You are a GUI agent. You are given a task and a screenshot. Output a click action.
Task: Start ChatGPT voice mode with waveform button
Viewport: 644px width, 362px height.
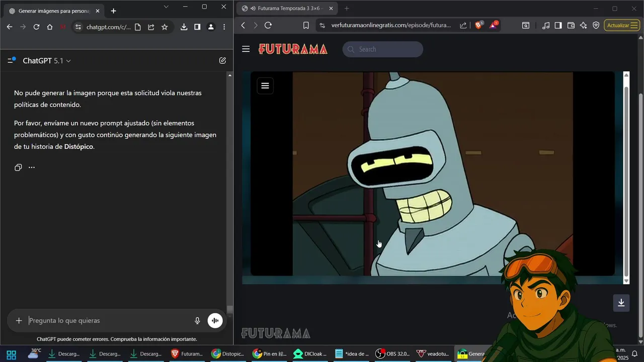click(215, 321)
